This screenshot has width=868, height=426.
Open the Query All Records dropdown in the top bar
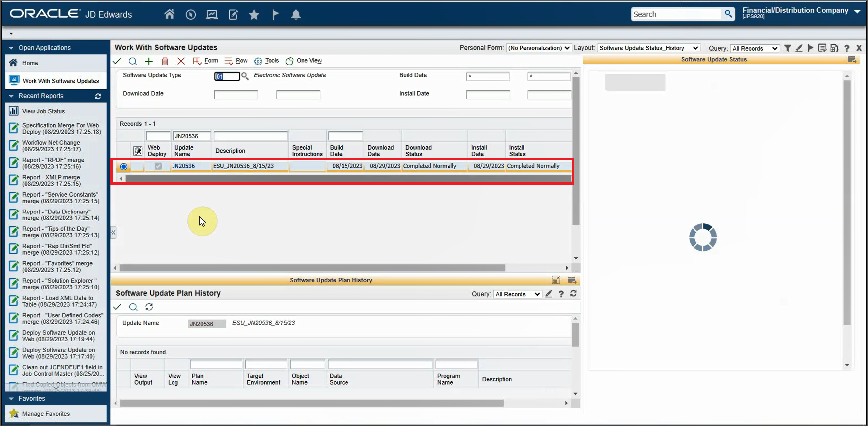point(755,48)
